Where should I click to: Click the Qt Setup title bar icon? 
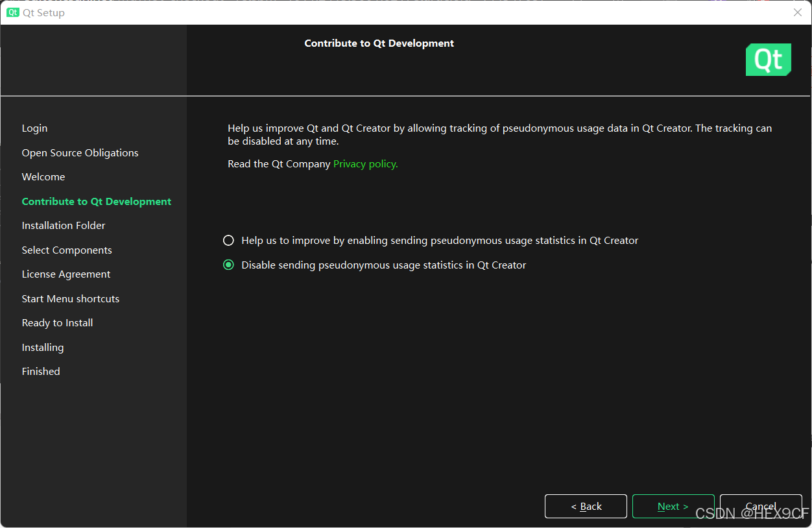click(13, 12)
